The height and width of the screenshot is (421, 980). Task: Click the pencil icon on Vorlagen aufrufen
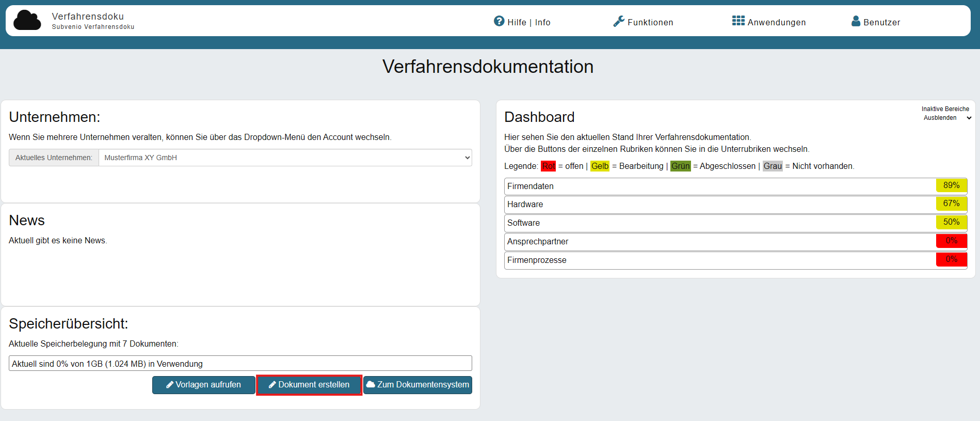(170, 385)
